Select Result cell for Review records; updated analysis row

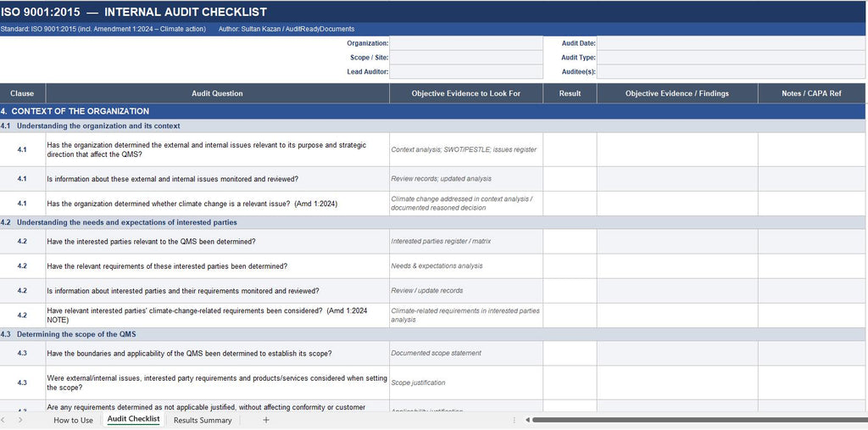pos(570,179)
